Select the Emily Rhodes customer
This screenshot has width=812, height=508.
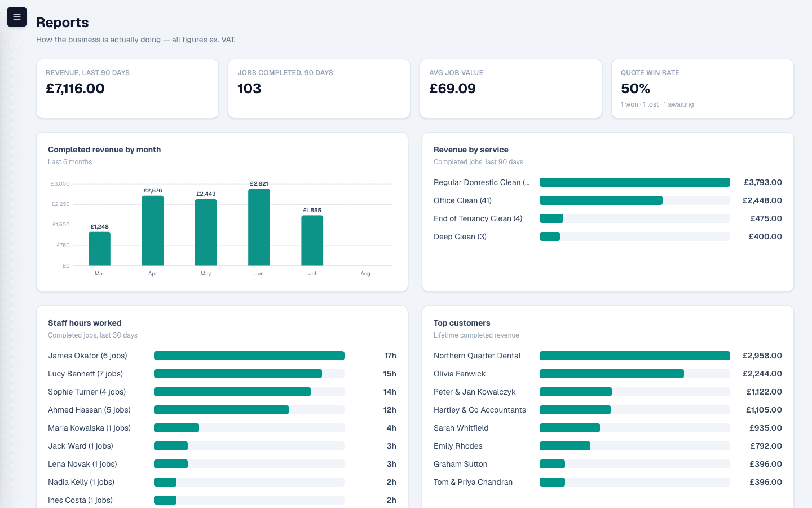pyautogui.click(x=458, y=446)
